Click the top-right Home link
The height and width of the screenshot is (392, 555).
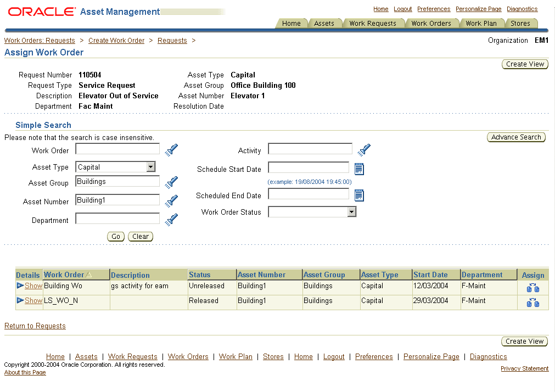click(x=381, y=9)
